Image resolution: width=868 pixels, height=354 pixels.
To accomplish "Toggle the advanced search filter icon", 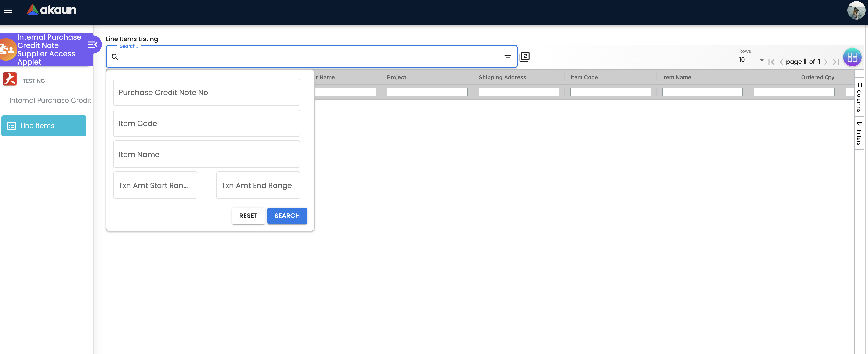I will click(508, 57).
